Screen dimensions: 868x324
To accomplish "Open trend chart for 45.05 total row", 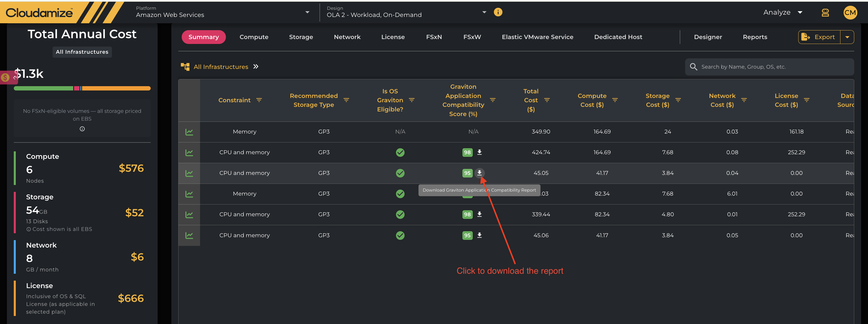I will [189, 173].
